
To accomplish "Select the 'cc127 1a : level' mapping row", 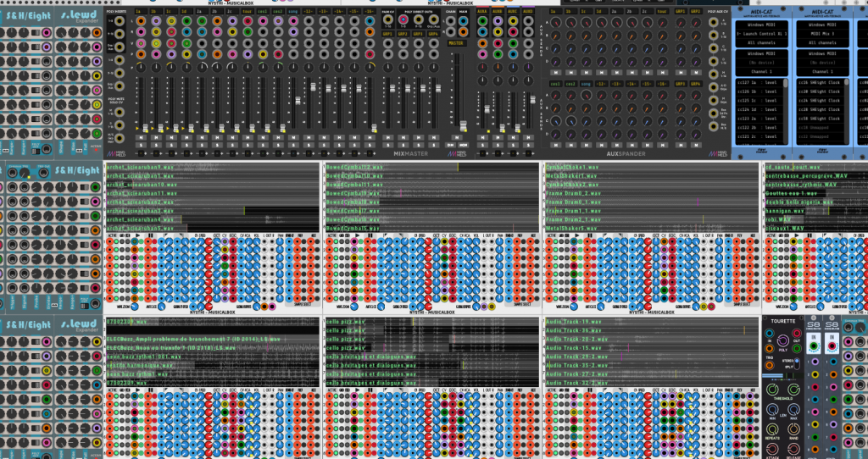I will tap(759, 82).
